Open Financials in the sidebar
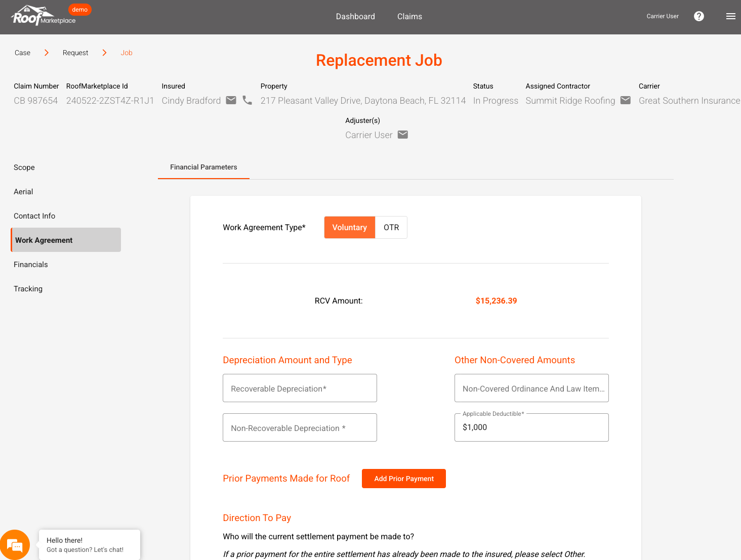The image size is (741, 560). point(31,265)
